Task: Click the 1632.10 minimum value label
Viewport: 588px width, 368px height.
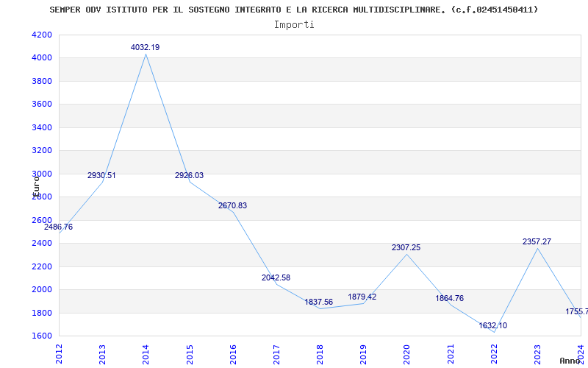Action: click(x=492, y=325)
